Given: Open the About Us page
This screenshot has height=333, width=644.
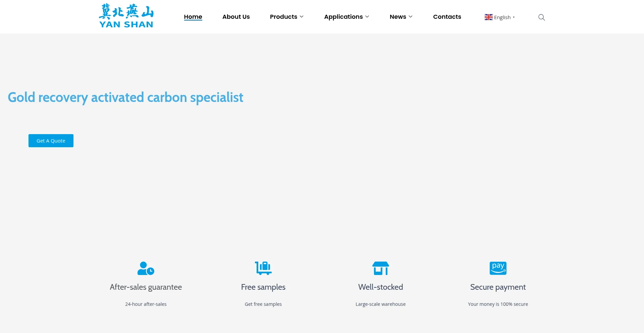Looking at the screenshot, I should coord(236,17).
